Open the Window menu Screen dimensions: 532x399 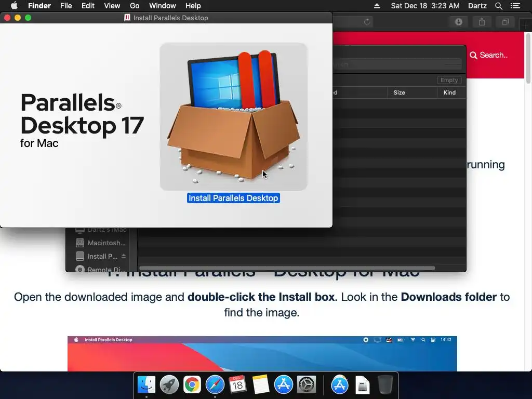pos(163,6)
